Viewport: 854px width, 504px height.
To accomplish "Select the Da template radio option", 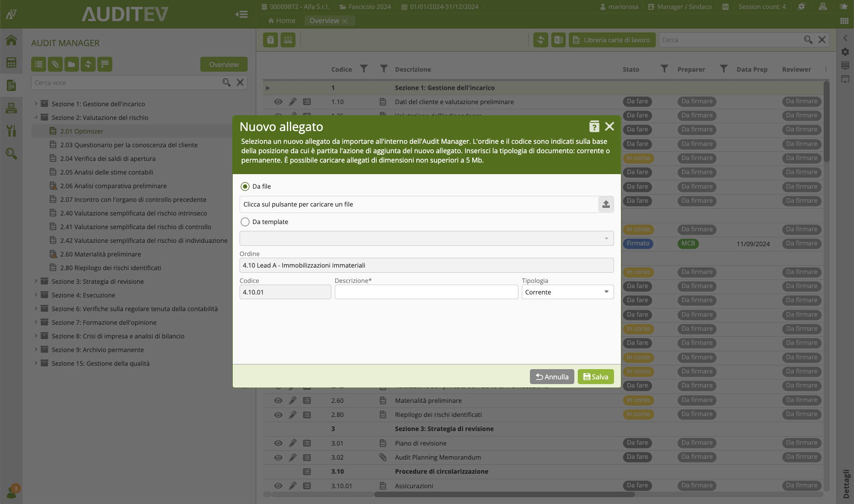I will pyautogui.click(x=245, y=222).
